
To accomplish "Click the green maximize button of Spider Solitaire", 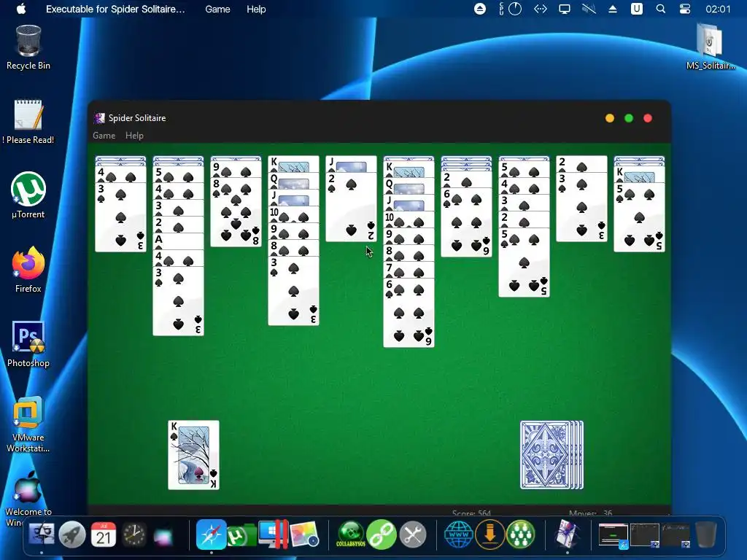I will (x=629, y=118).
